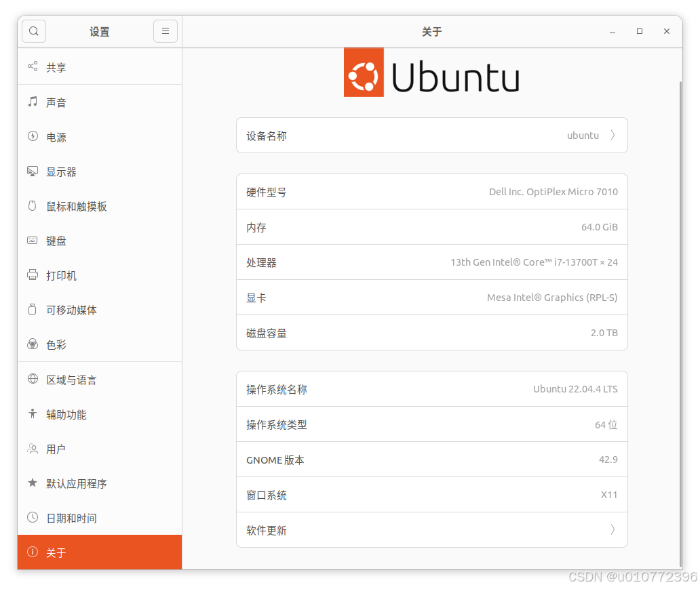Open 共享 settings panel
Image resolution: width=700 pixels, height=589 pixels.
point(100,67)
